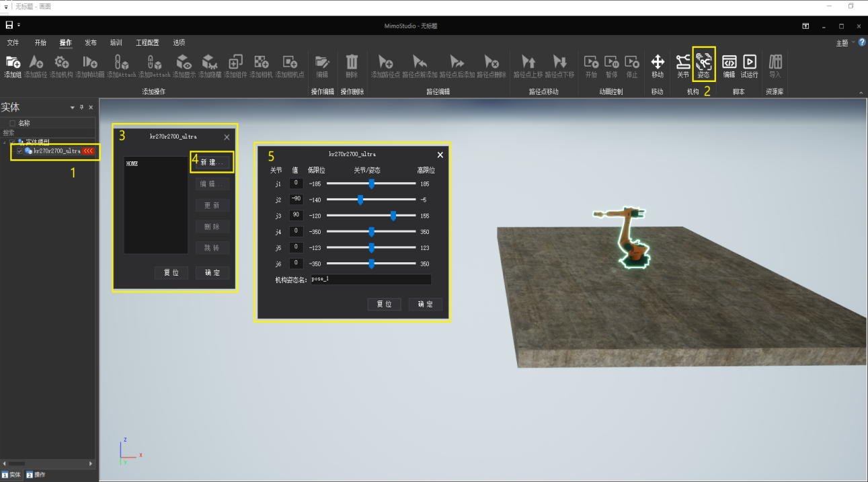Click the save icon in title bar
The width and height of the screenshot is (868, 482).
9,26
